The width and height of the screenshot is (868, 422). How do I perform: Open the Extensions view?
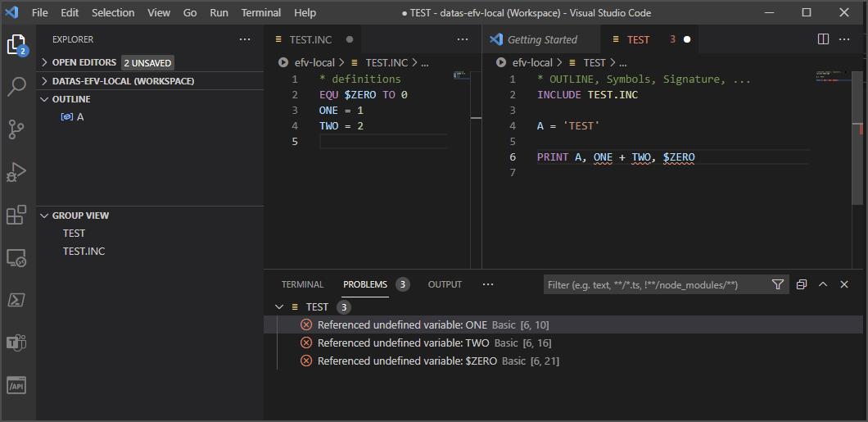16,215
